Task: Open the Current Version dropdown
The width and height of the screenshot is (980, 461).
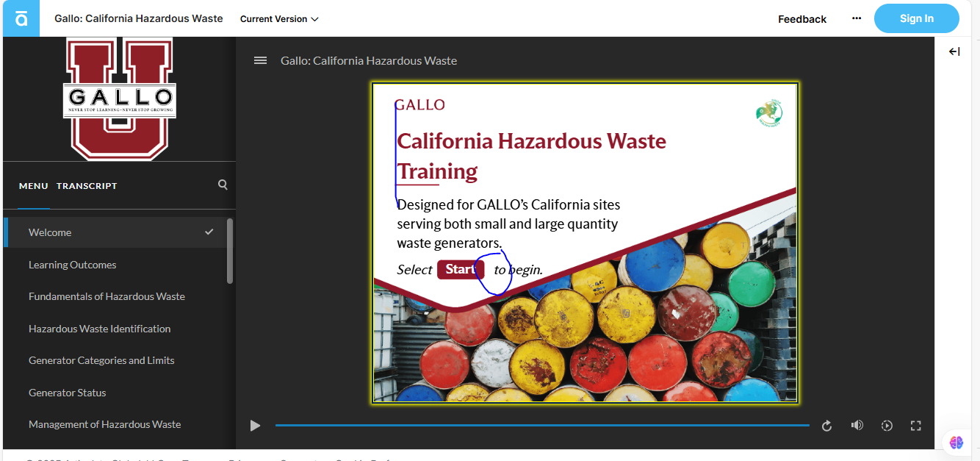Action: click(x=279, y=19)
